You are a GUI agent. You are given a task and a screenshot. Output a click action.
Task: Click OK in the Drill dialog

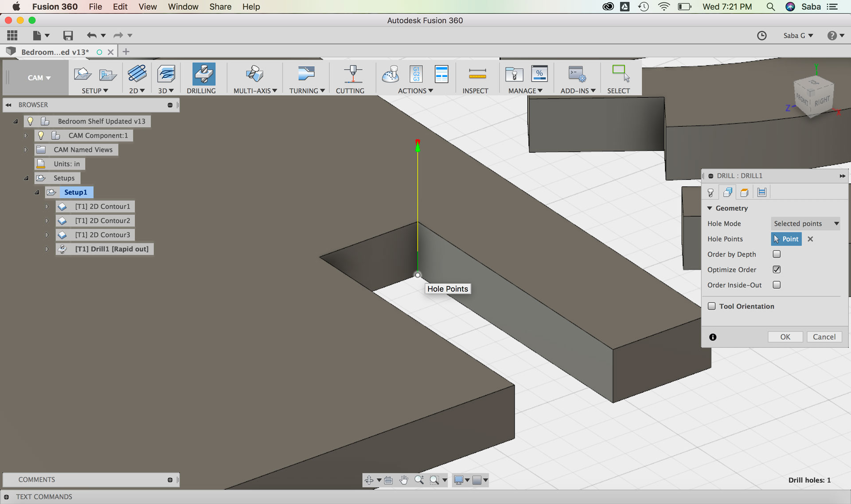pyautogui.click(x=785, y=337)
